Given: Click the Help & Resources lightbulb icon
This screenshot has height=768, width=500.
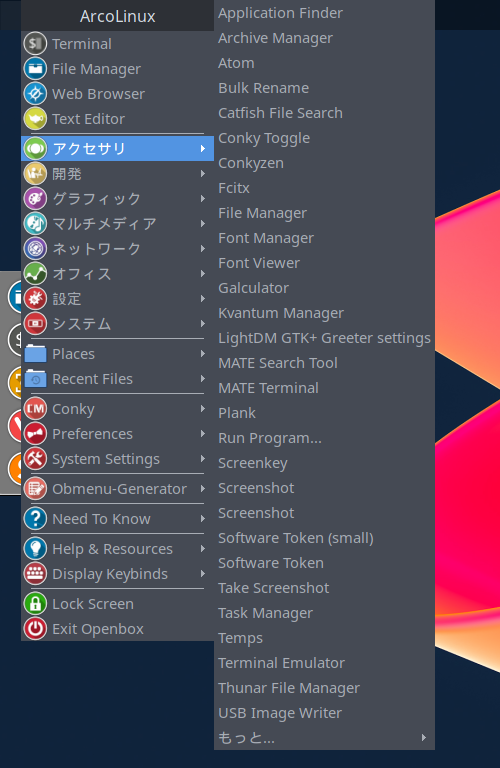Looking at the screenshot, I should tap(35, 549).
